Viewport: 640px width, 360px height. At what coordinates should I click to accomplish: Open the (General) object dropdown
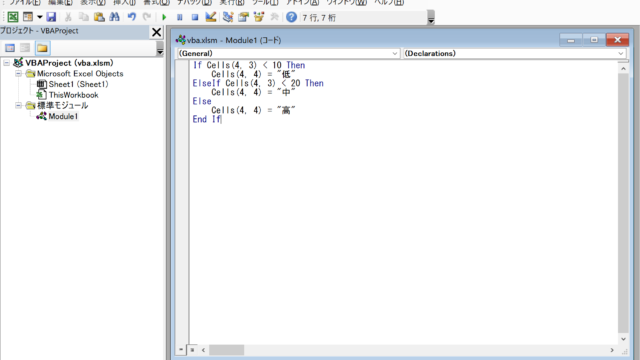pyautogui.click(x=288, y=53)
